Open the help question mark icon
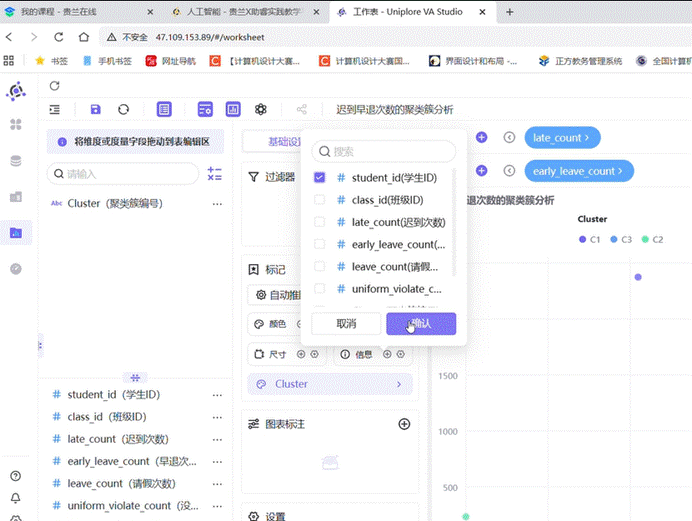This screenshot has height=521, width=692. point(15,476)
